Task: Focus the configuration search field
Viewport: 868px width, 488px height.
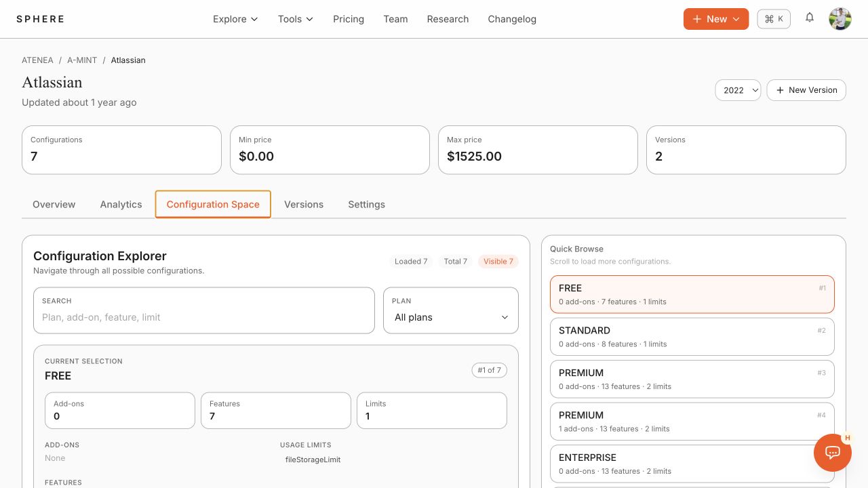Action: point(204,310)
